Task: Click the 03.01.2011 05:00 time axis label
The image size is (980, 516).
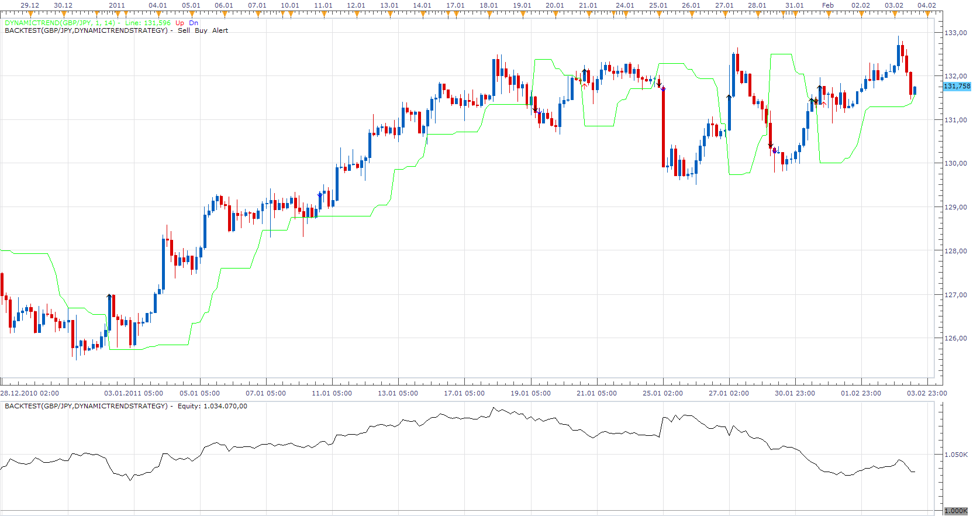Action: point(133,393)
